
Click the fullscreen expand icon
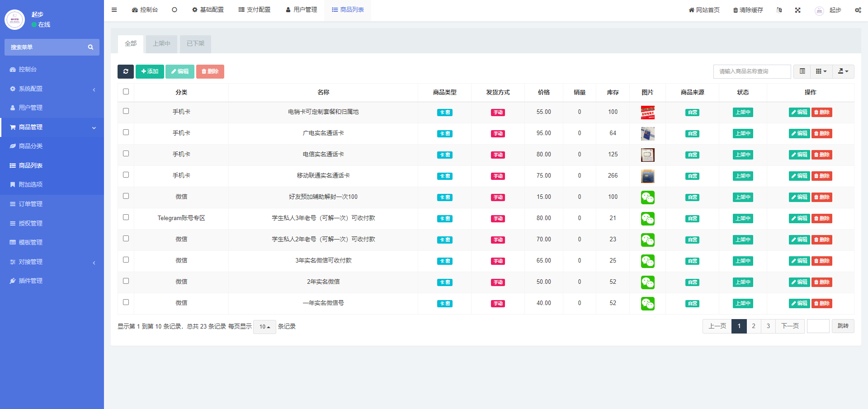tap(798, 10)
